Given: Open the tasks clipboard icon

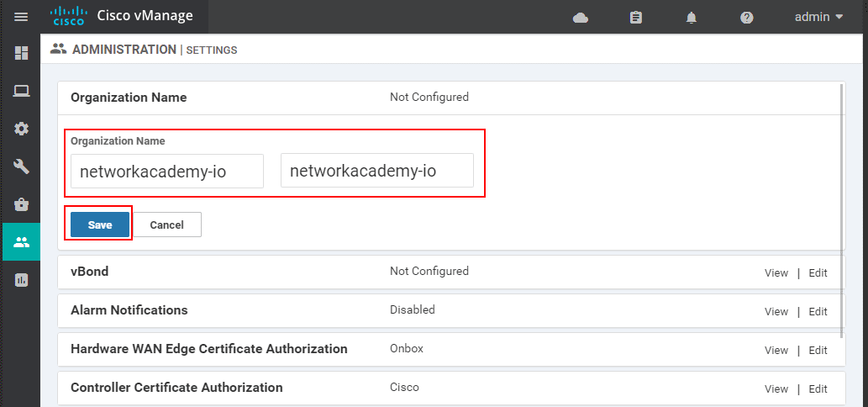Looking at the screenshot, I should coord(636,17).
